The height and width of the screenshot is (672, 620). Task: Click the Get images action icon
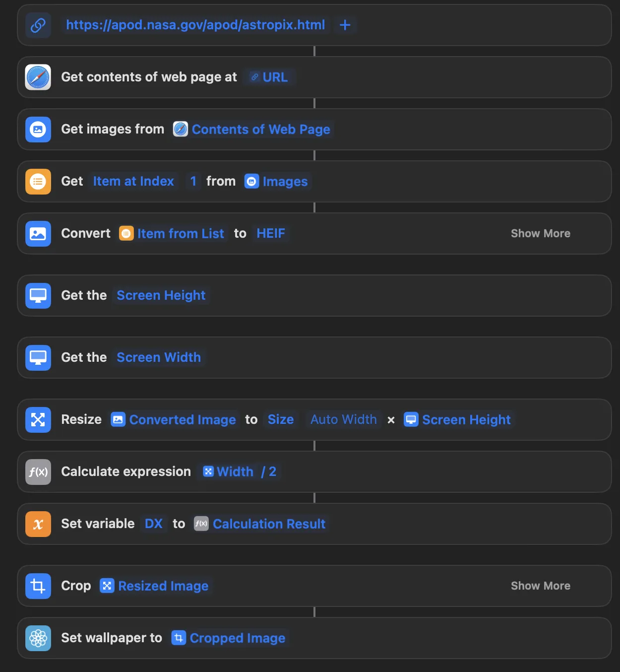coord(38,130)
